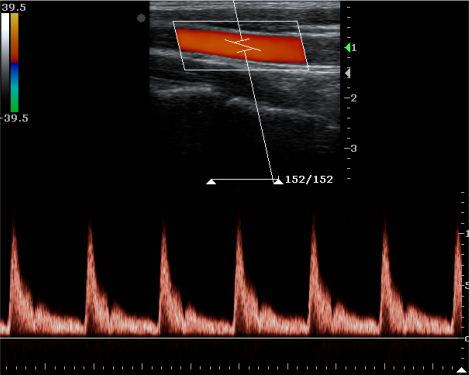
Task: Click the color box top edge
Action: coord(235,22)
